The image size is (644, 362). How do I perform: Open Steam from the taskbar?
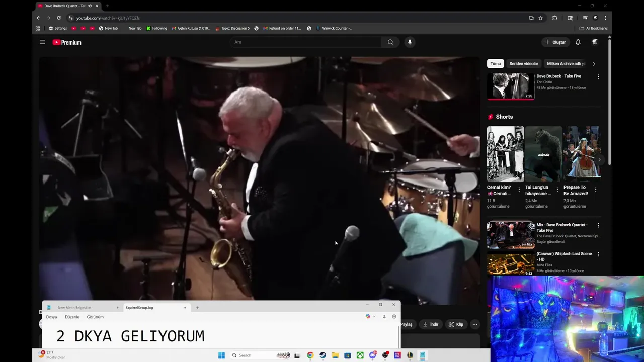tap(323, 355)
